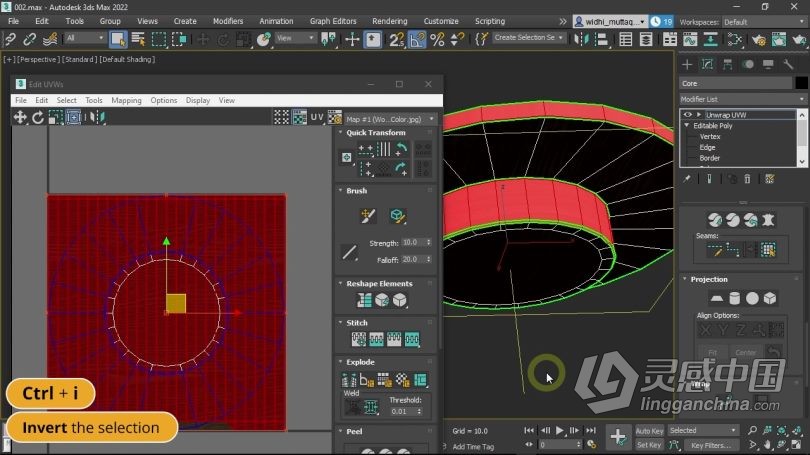Click Straighten Selection in Reshape Elements

(364, 300)
